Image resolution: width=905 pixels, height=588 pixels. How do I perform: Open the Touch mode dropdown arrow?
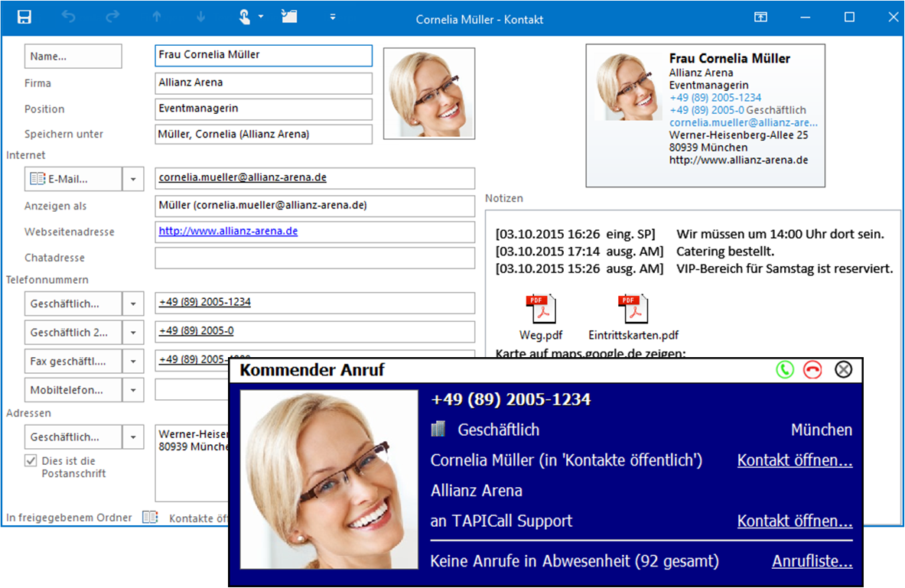261,17
